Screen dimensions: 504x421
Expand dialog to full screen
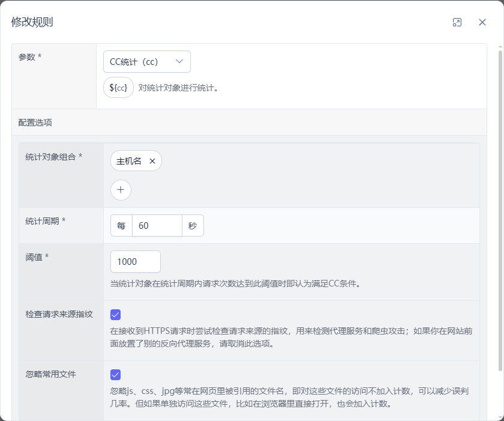(457, 22)
